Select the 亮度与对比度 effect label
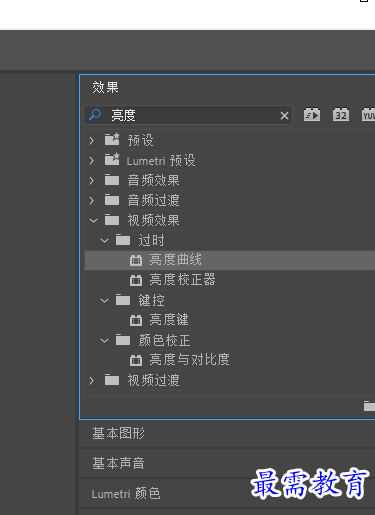The image size is (375, 515). [189, 360]
